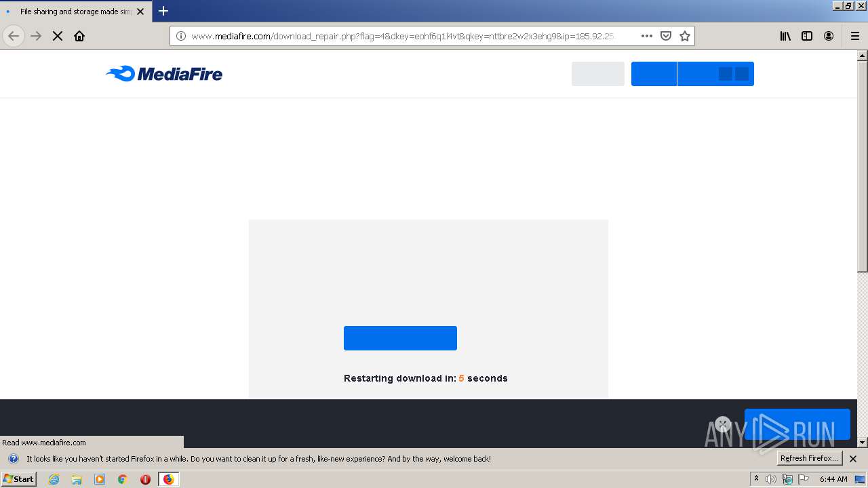Stop loading the page
Screen dimensions: 868x488
pos(58,36)
